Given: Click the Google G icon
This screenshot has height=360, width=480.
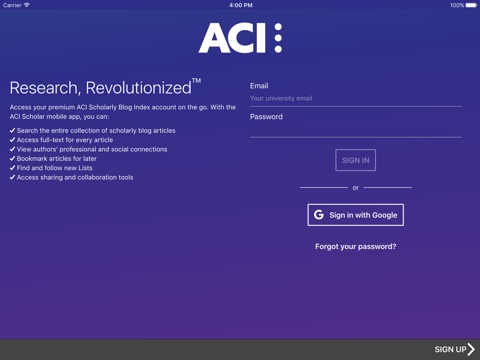Looking at the screenshot, I should (x=319, y=215).
